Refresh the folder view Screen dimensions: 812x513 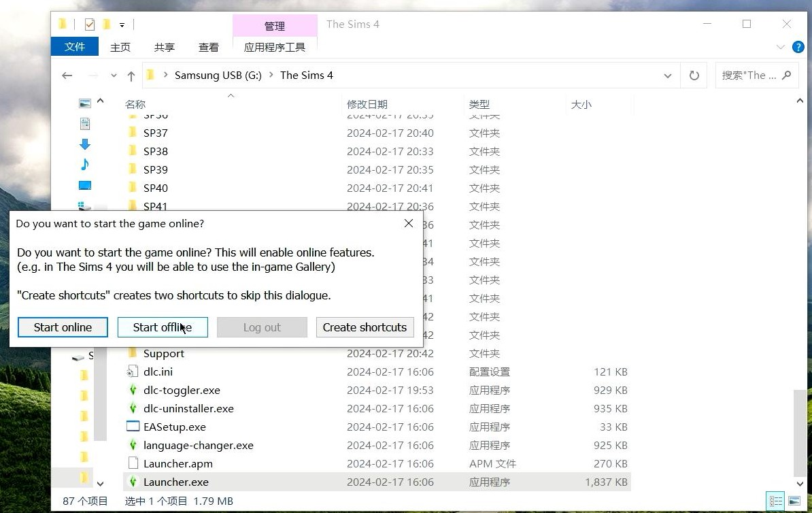(x=694, y=76)
